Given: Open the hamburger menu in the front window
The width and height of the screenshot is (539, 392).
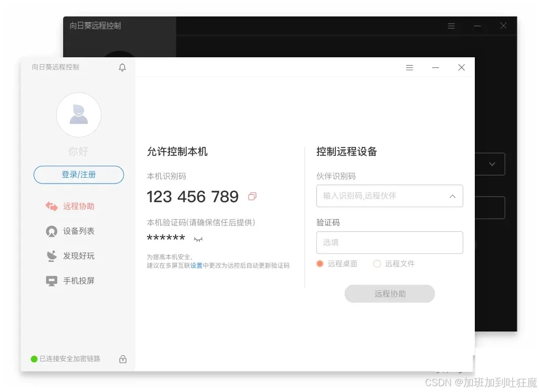Looking at the screenshot, I should tap(410, 68).
